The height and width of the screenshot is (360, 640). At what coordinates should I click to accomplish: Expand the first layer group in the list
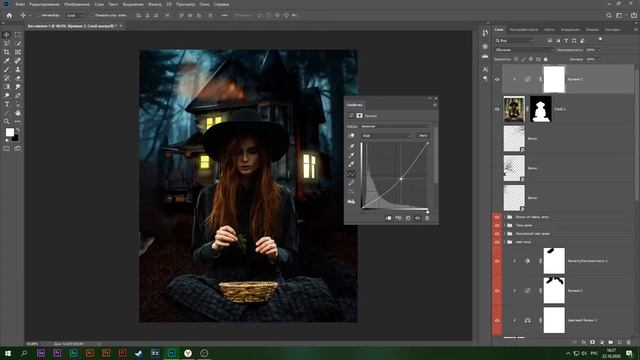(x=504, y=217)
